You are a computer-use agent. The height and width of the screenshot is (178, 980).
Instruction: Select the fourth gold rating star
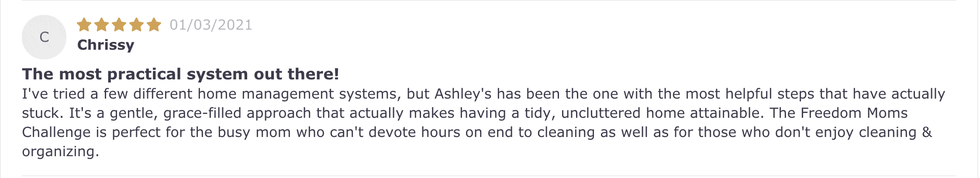coord(136,25)
